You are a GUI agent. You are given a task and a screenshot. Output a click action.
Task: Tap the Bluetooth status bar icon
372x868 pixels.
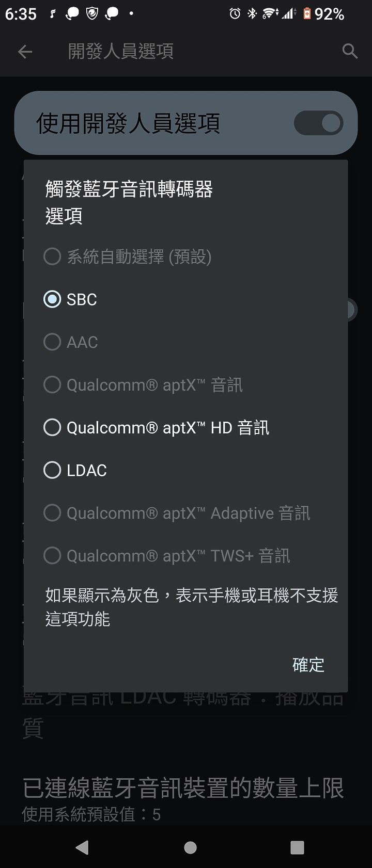tap(252, 14)
